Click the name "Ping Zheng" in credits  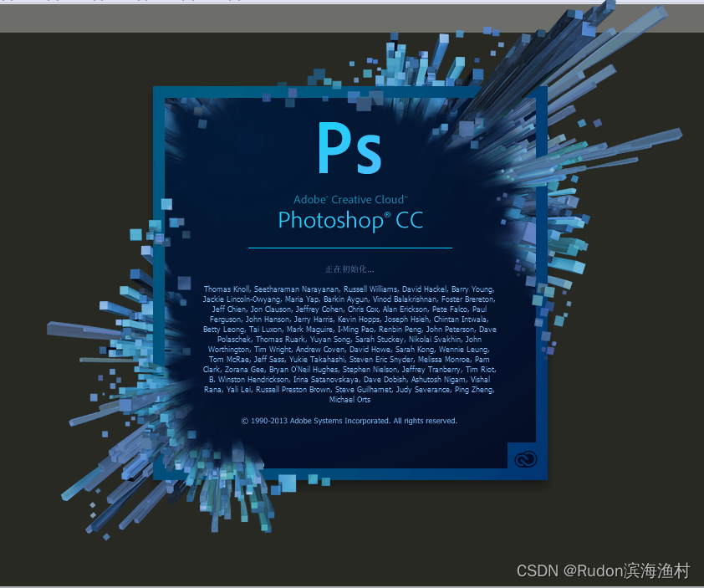pyautogui.click(x=474, y=390)
